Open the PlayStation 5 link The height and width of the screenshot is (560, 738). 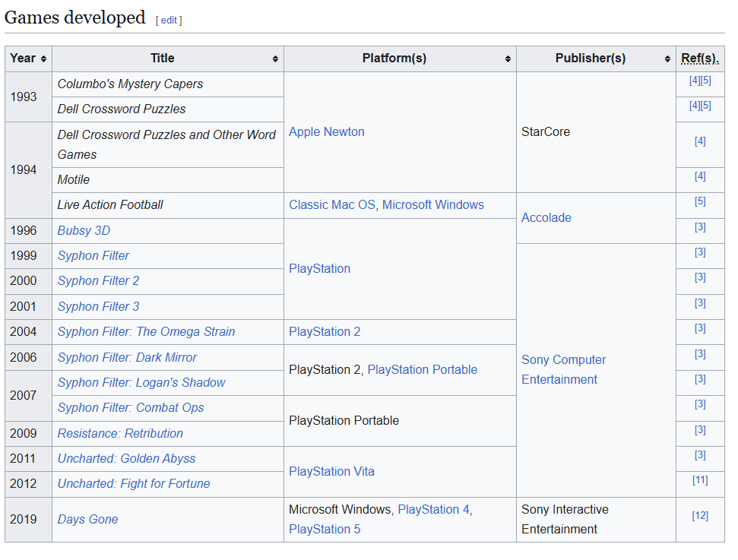pos(325,530)
